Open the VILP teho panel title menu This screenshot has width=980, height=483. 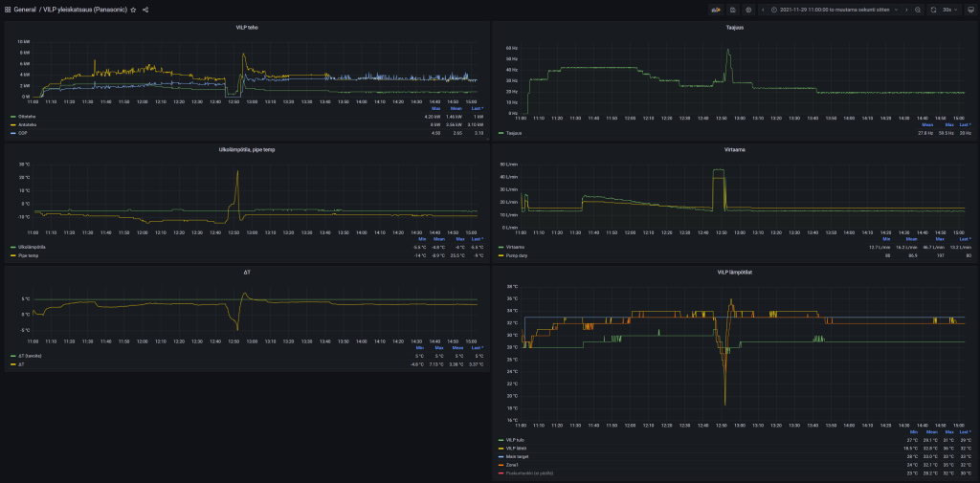point(246,28)
